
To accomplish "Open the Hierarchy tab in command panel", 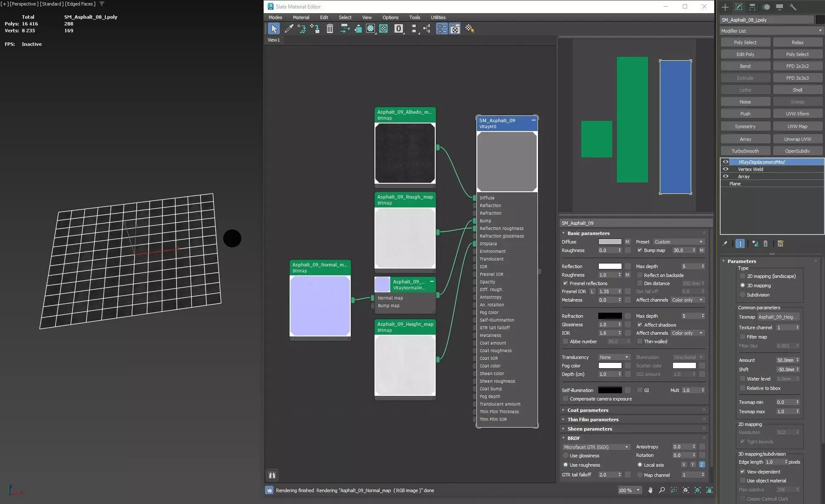I will click(752, 7).
